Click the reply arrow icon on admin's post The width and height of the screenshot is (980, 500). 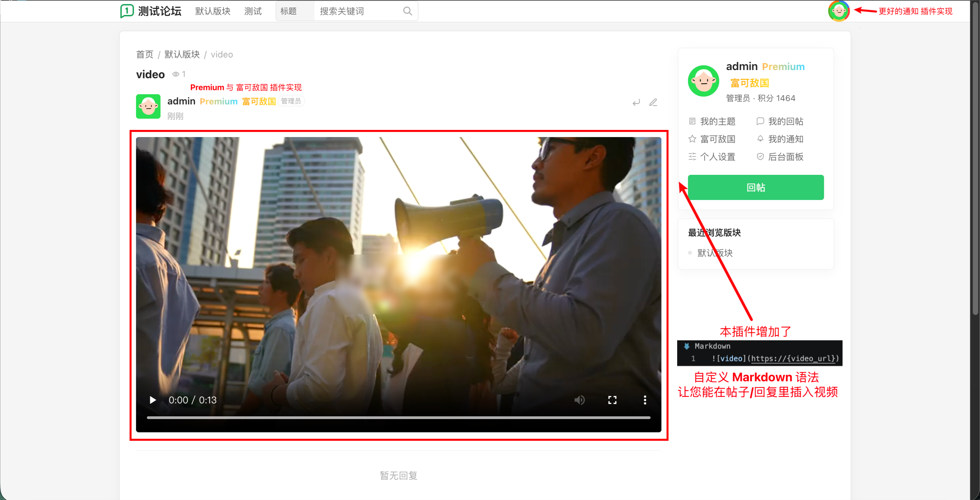coord(636,102)
